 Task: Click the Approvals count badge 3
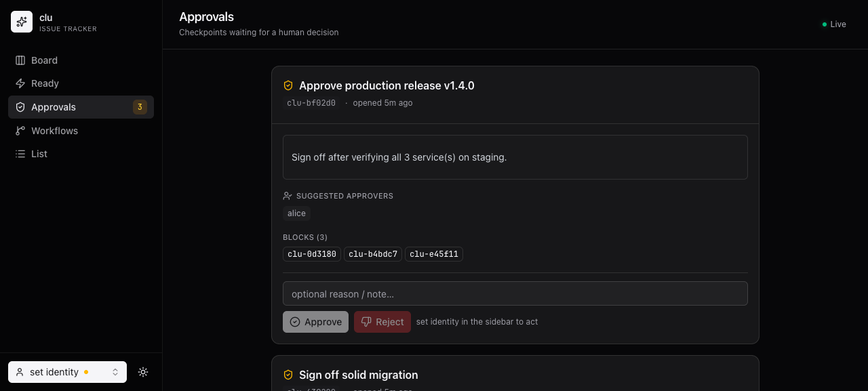[x=140, y=107]
